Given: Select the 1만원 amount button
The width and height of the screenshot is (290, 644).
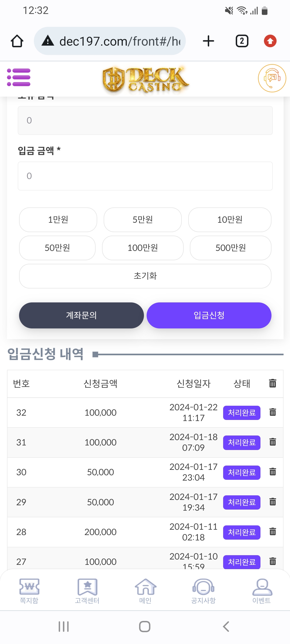Looking at the screenshot, I should pos(58,220).
